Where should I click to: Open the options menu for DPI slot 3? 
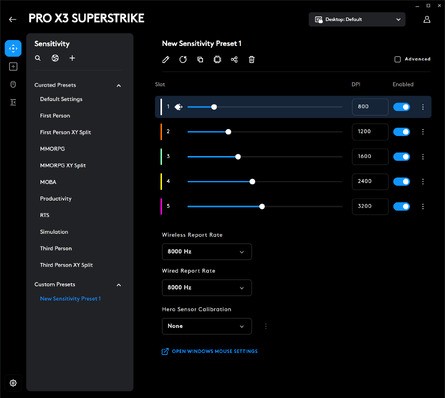pyautogui.click(x=423, y=157)
